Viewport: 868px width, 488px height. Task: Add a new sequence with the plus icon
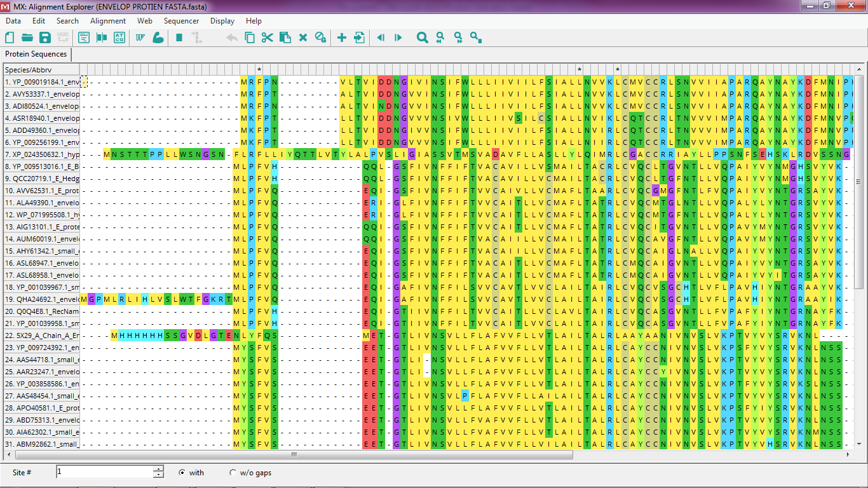pos(341,38)
